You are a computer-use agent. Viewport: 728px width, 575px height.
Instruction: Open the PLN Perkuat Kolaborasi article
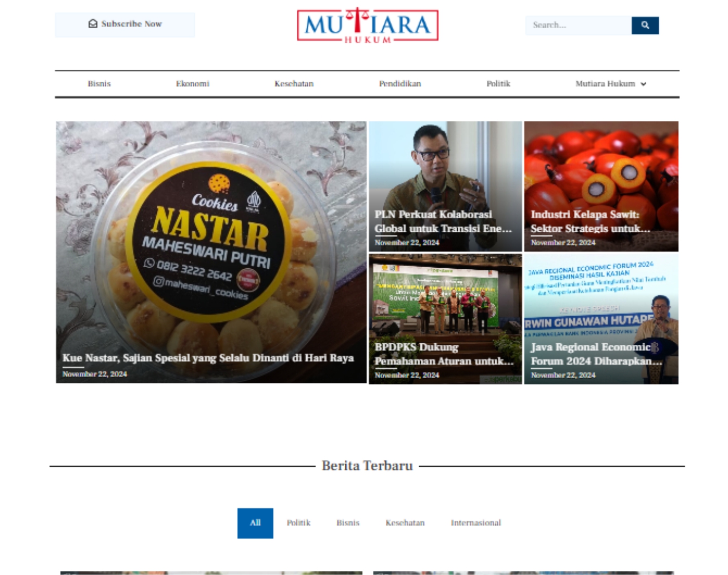(x=443, y=221)
